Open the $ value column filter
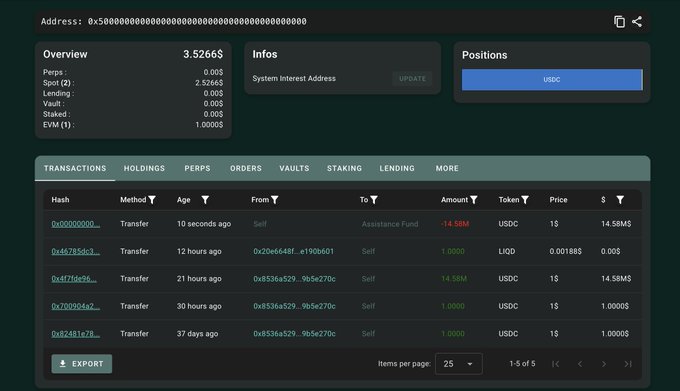This screenshot has width=680, height=391. click(620, 200)
